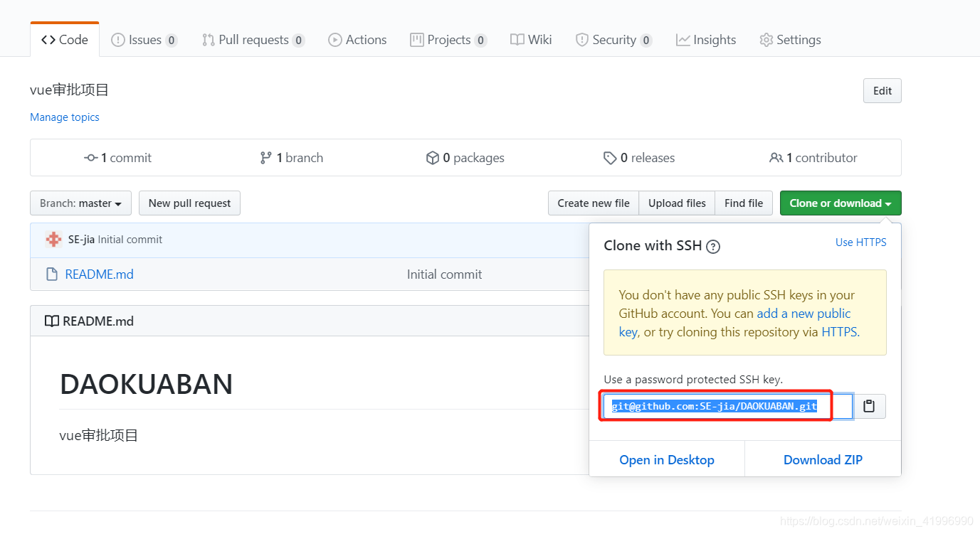Open the 0 packages page
Image resolution: width=980 pixels, height=534 pixels.
(x=465, y=158)
